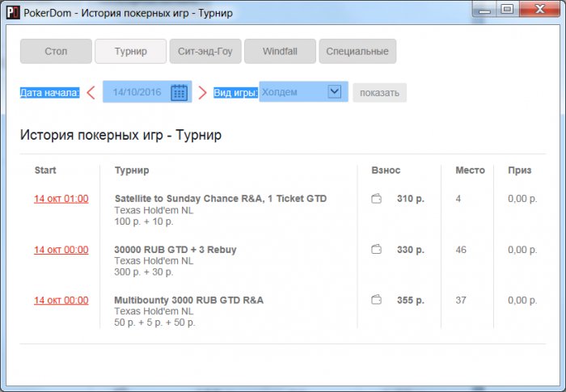Image resolution: width=566 pixels, height=392 pixels.
Task: Switch to the Windfall tab
Action: [280, 51]
